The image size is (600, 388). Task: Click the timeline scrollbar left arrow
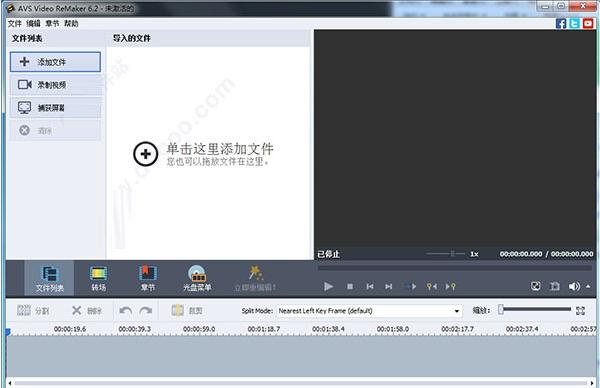[x=10, y=383]
